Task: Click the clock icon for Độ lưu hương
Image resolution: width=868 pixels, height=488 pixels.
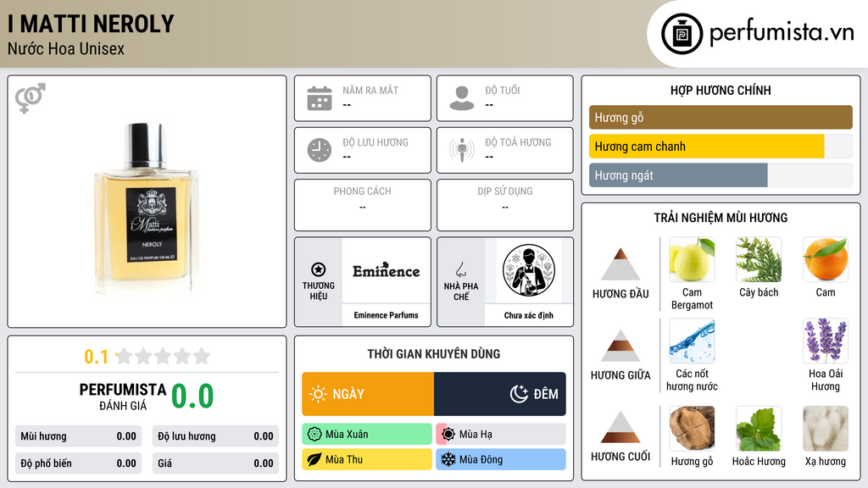Action: tap(320, 150)
